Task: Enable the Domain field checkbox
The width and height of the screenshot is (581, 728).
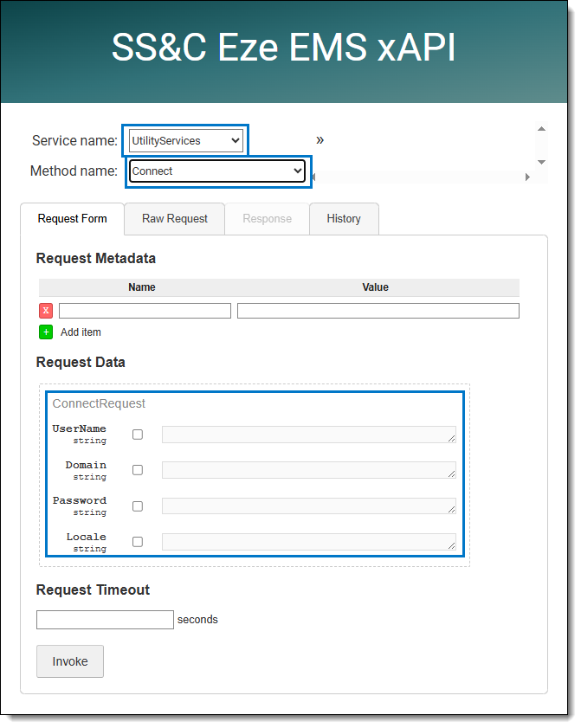Action: [x=138, y=470]
